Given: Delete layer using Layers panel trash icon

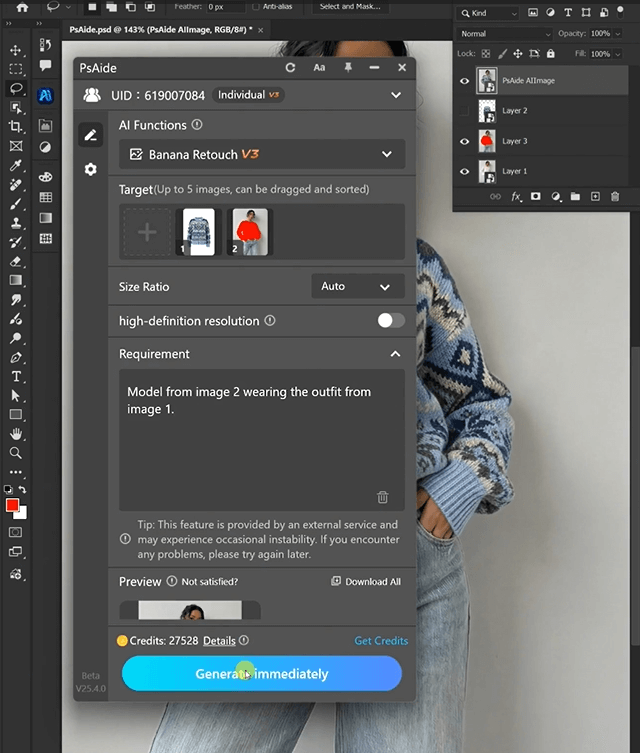Looking at the screenshot, I should [615, 196].
